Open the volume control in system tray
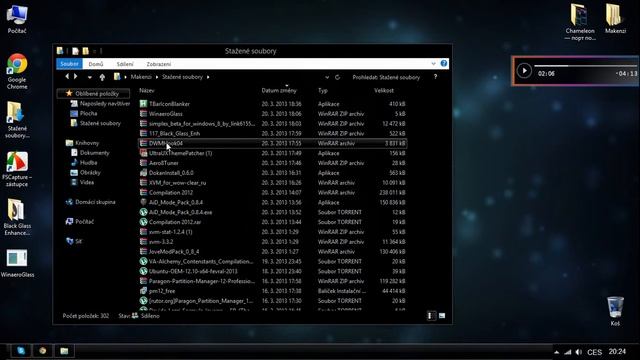Viewport: 640px width, 360px height. point(579,352)
